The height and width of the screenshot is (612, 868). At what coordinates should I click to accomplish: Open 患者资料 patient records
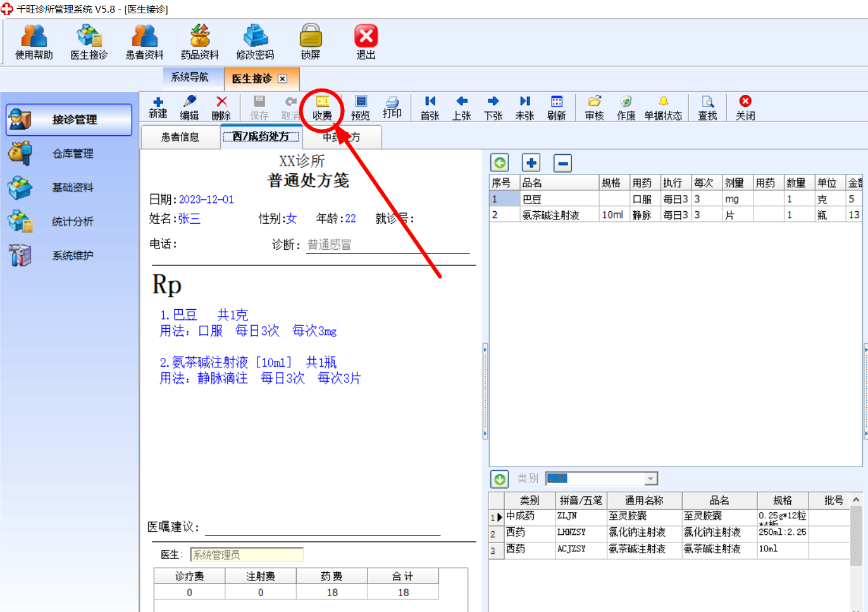pos(144,42)
